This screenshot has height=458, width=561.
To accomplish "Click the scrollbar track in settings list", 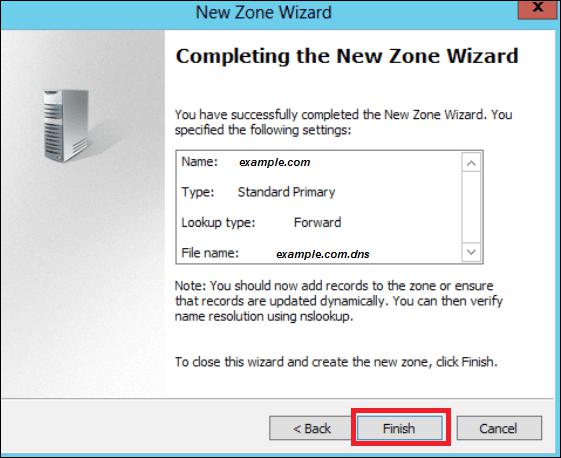I will coord(471,208).
